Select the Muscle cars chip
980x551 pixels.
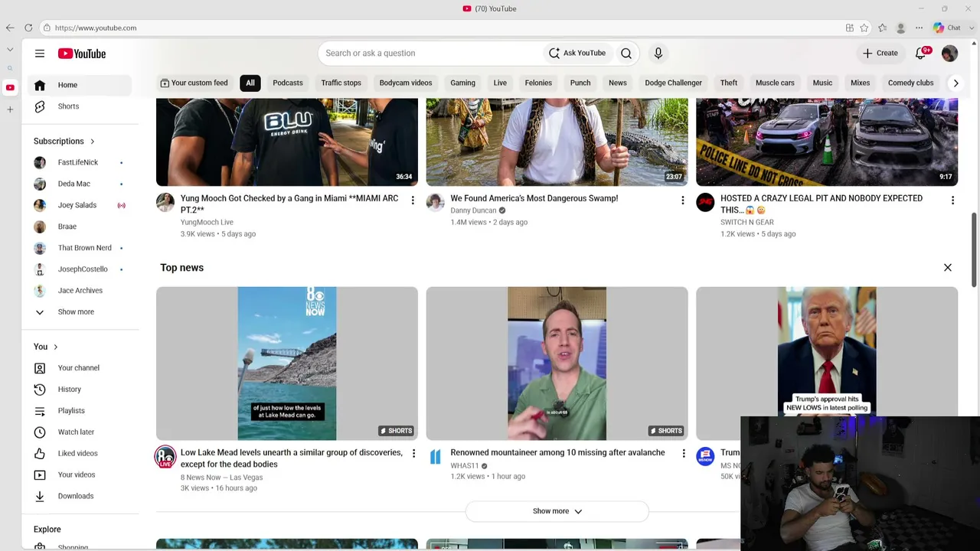tap(775, 83)
